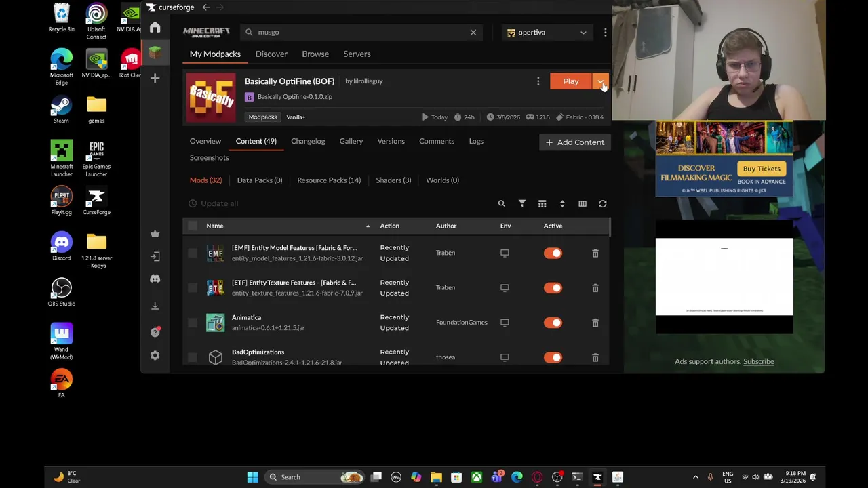
Task: Go to CurseForge Home in sidebar
Action: click(x=155, y=27)
